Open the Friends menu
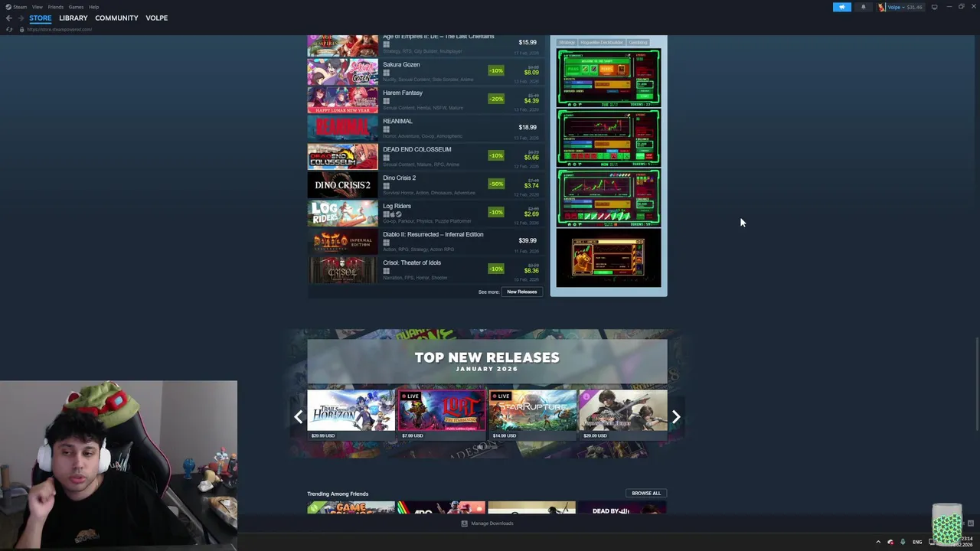 pos(55,7)
